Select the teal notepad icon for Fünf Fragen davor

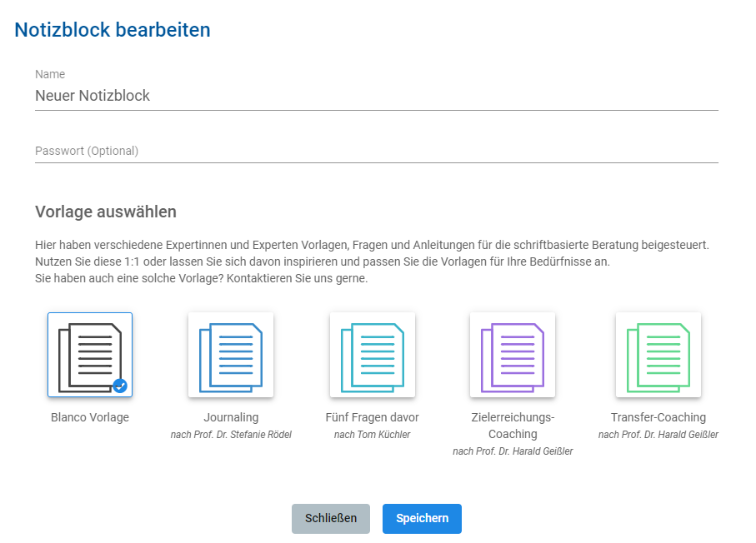(x=373, y=355)
